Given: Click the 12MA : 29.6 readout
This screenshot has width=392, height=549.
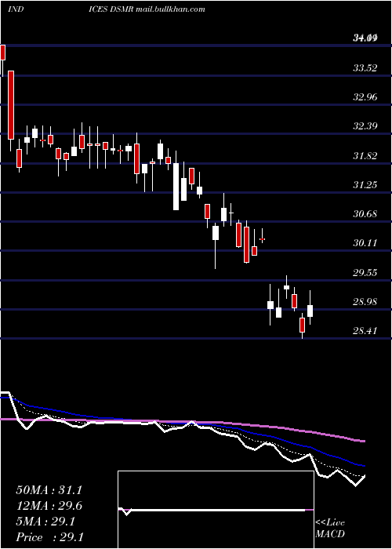Looking at the screenshot, I should (x=49, y=506).
